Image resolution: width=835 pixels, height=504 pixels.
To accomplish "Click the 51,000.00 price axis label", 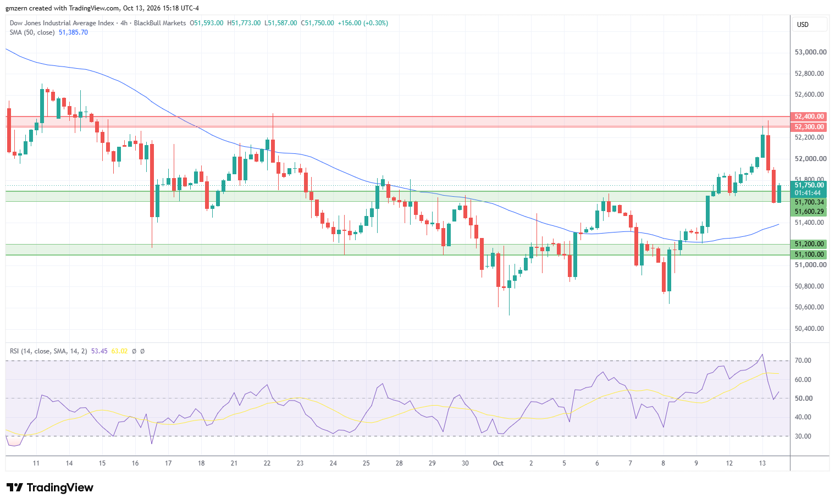I will 811,265.
